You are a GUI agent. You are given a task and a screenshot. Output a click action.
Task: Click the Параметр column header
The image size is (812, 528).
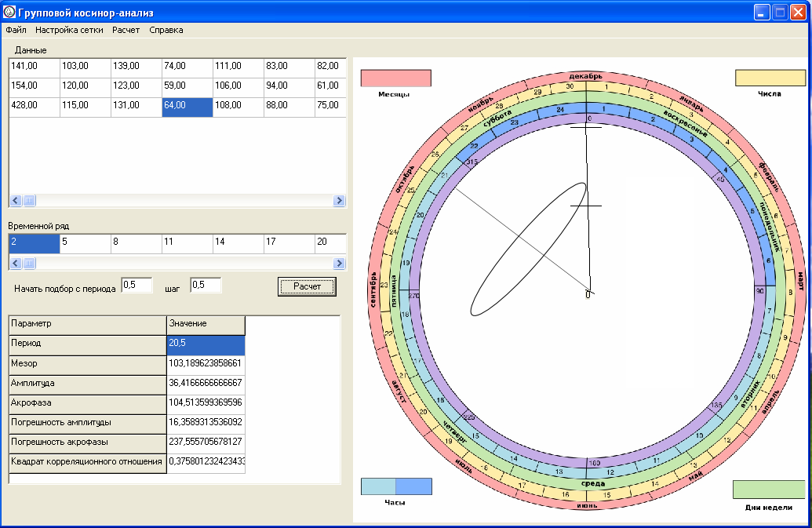tap(88, 326)
